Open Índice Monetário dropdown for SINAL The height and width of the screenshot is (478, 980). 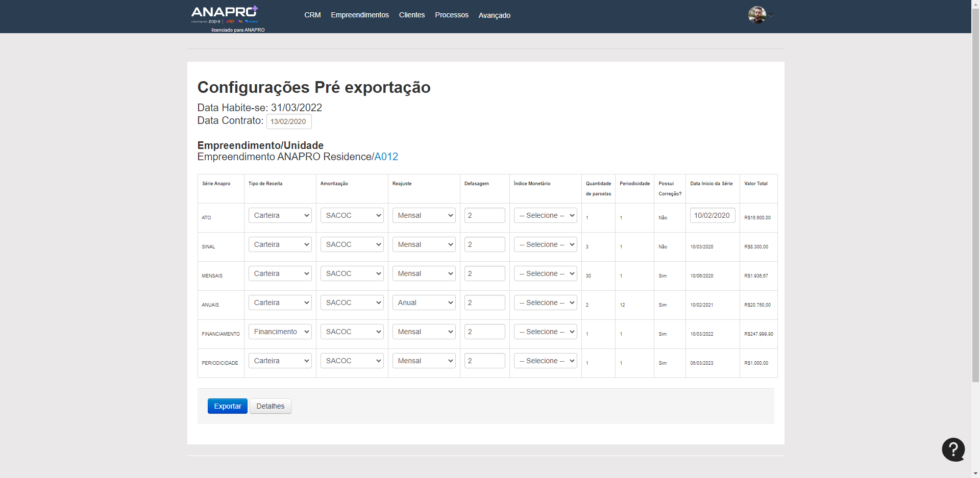(545, 244)
